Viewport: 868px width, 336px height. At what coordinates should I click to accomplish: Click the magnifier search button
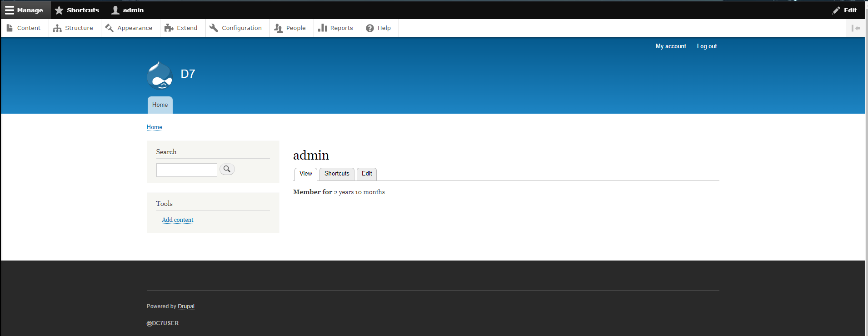(x=227, y=169)
